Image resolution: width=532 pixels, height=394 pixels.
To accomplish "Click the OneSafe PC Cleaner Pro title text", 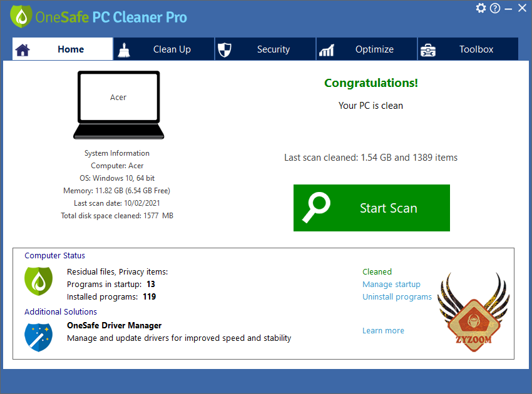I will coord(111,18).
